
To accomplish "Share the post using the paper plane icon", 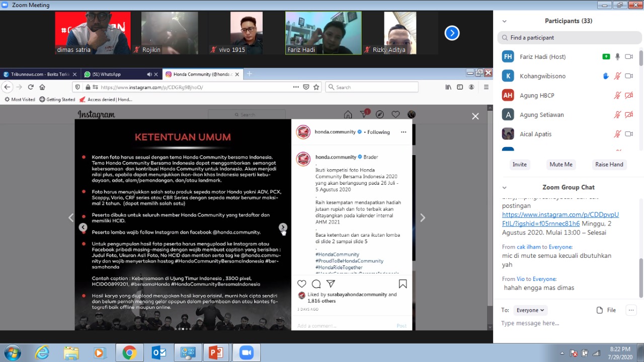I will [331, 284].
